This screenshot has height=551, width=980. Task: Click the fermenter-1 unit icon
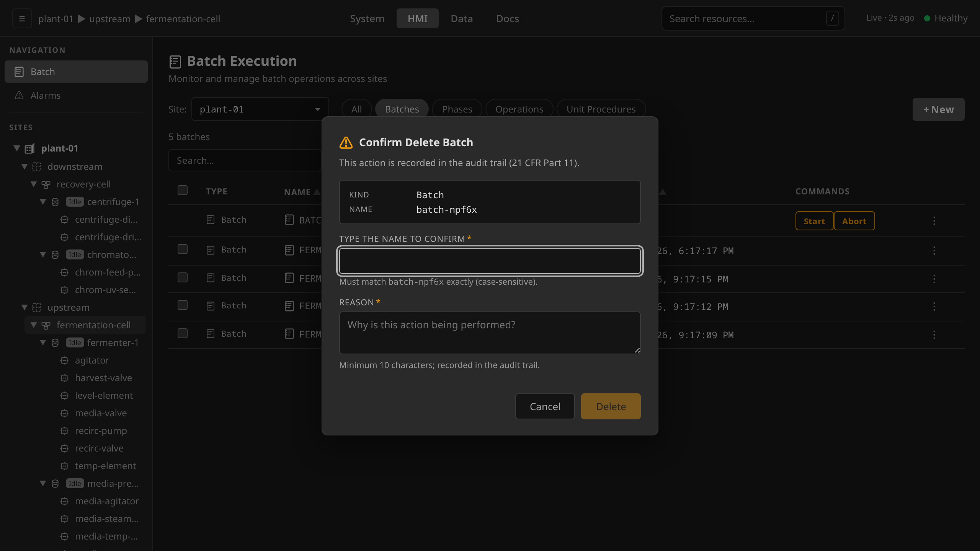(x=55, y=343)
